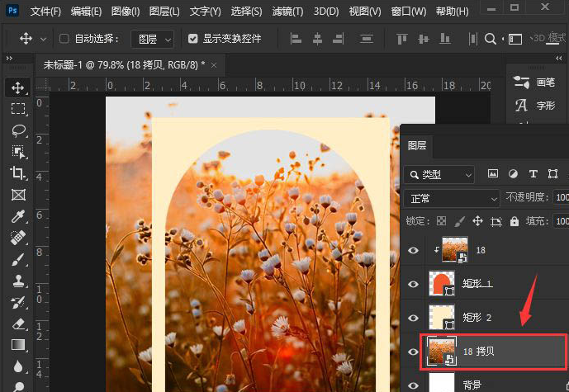Enable the 自动选择 checkbox

tap(64, 39)
